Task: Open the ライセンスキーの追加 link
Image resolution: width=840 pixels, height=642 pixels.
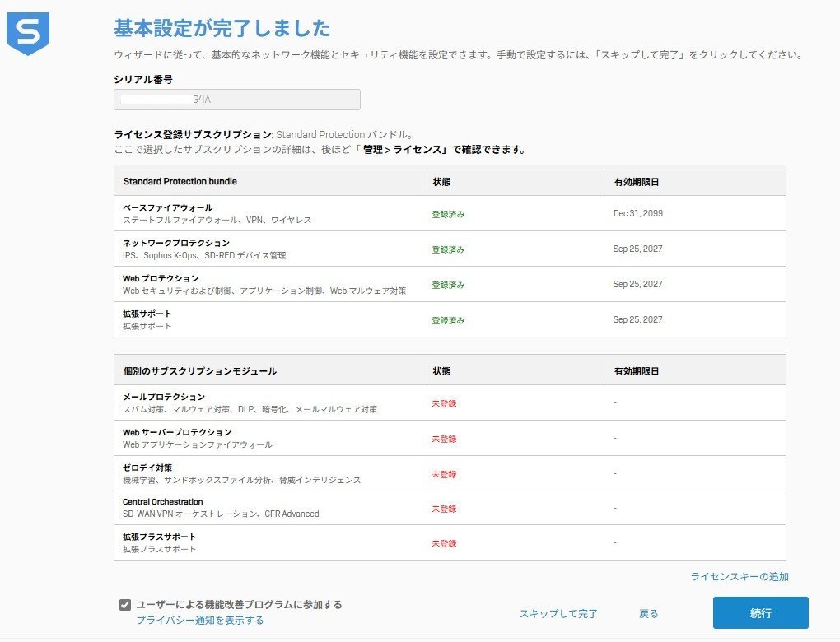Action: [739, 577]
